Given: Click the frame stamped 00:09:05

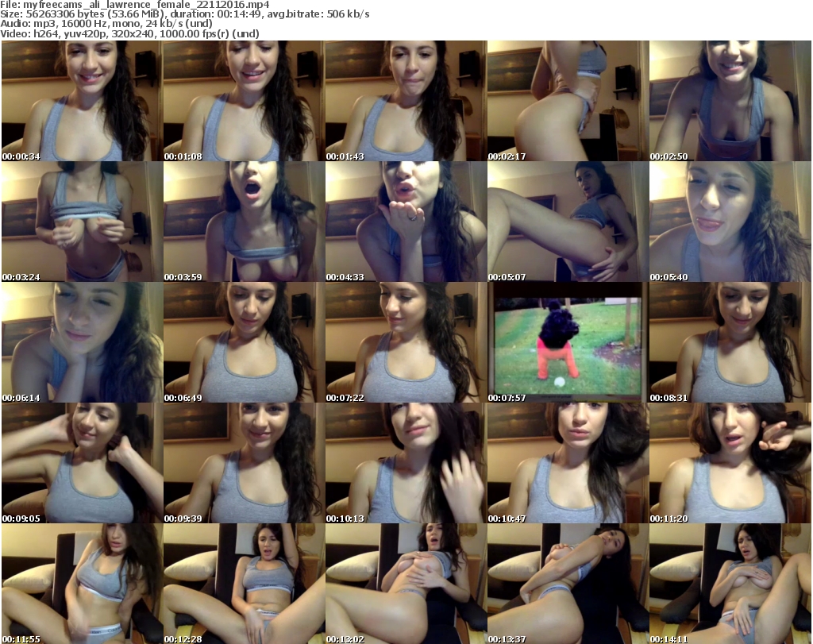Looking at the screenshot, I should (82, 463).
